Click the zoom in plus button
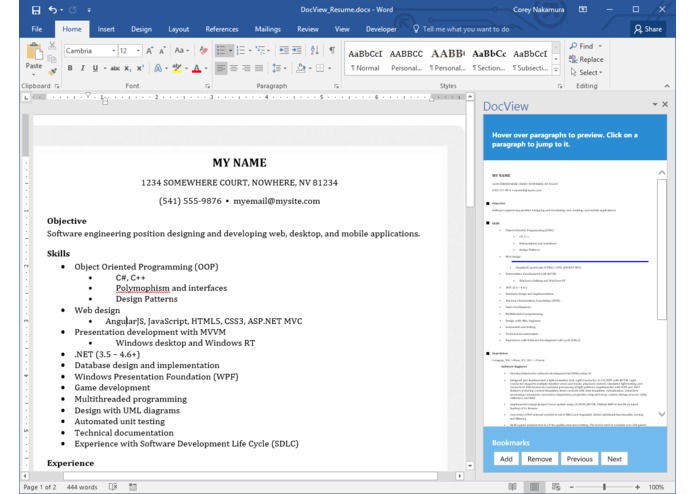The height and width of the screenshot is (494, 695). (637, 487)
